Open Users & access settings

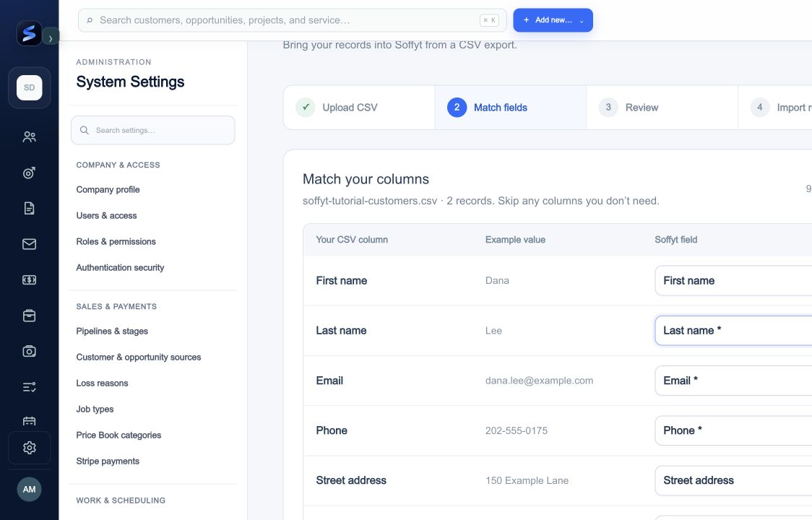pyautogui.click(x=106, y=215)
